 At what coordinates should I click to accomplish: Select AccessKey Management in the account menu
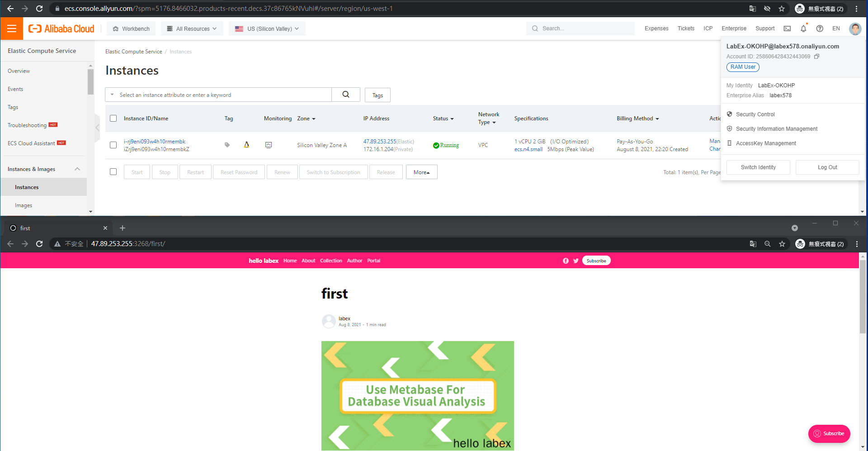(x=766, y=143)
